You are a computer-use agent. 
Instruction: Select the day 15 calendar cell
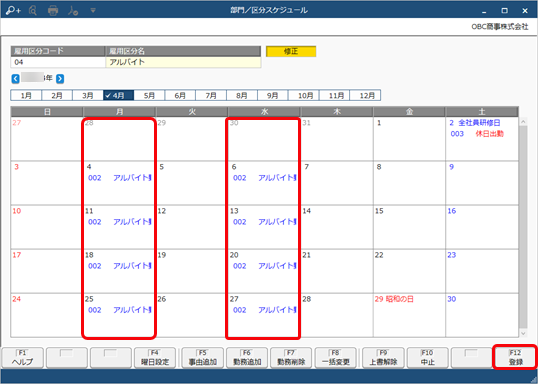(409, 227)
